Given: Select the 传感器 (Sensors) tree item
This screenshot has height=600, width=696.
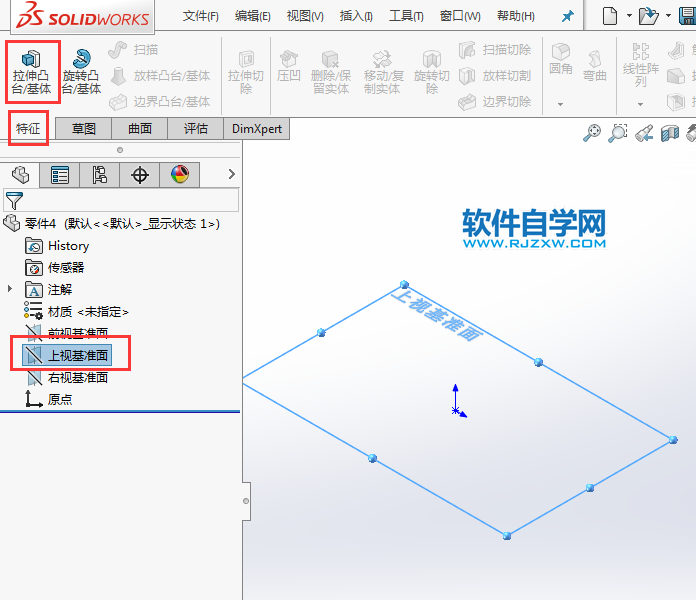Looking at the screenshot, I should 55,268.
